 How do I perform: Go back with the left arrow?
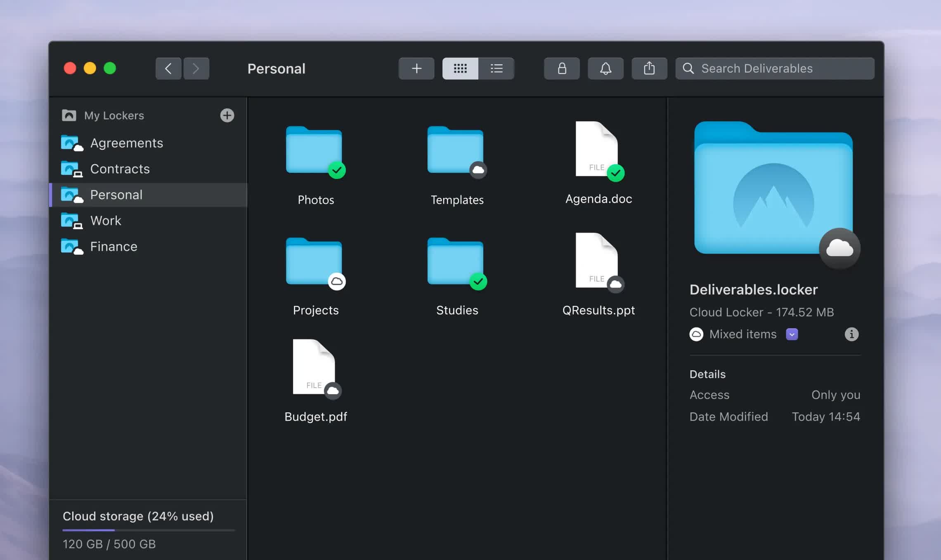click(168, 68)
